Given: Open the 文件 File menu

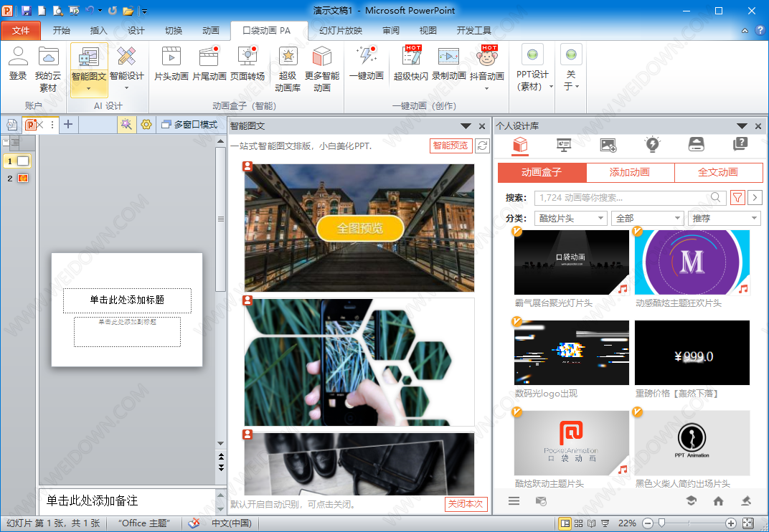Looking at the screenshot, I should (21, 30).
